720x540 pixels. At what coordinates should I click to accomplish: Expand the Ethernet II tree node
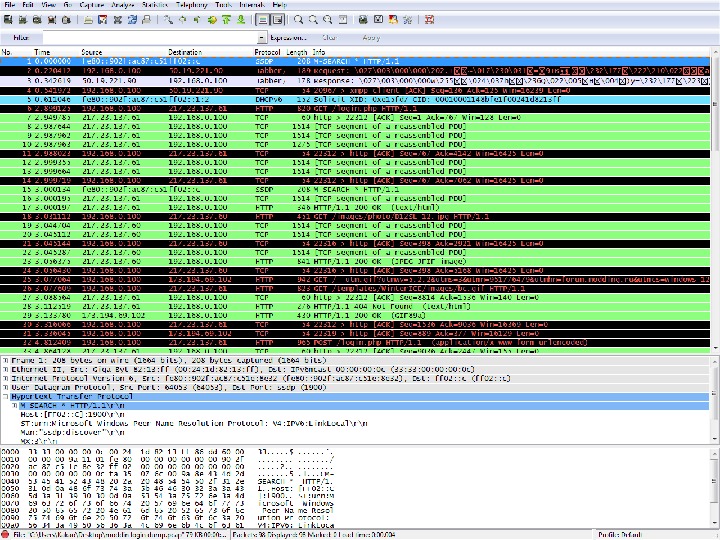(x=5, y=367)
